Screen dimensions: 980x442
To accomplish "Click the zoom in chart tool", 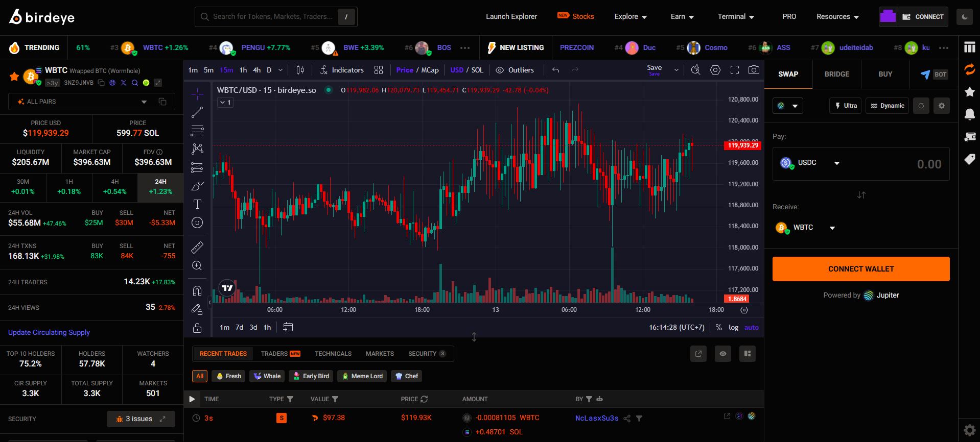I will 197,266.
